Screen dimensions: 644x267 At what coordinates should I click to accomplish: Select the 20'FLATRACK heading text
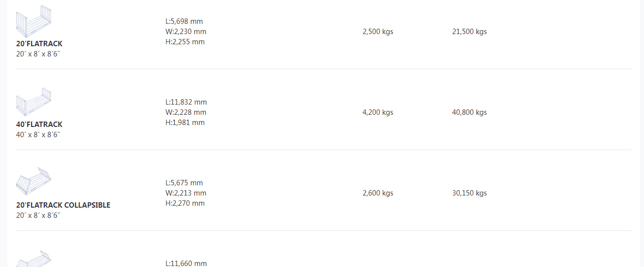tap(39, 44)
